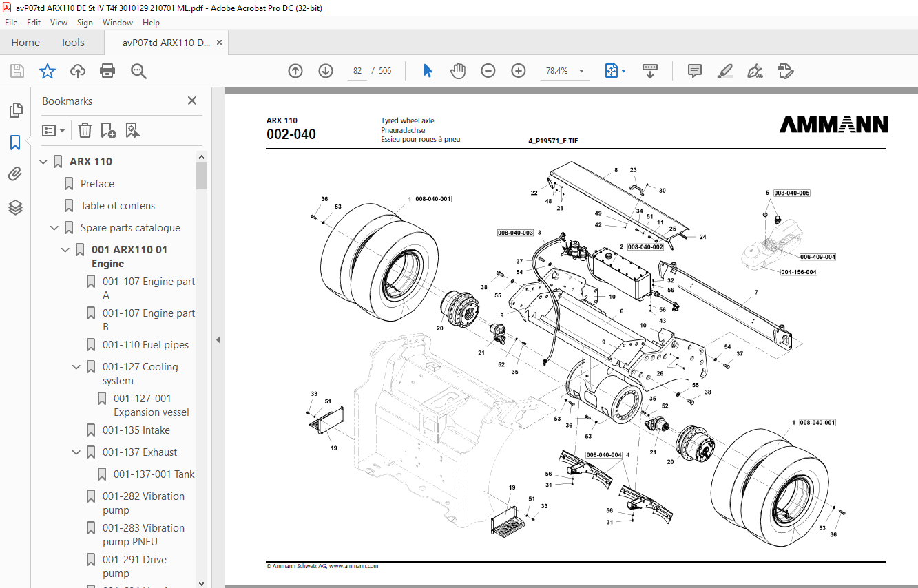
Task: Open the sign document tool
Action: click(755, 71)
